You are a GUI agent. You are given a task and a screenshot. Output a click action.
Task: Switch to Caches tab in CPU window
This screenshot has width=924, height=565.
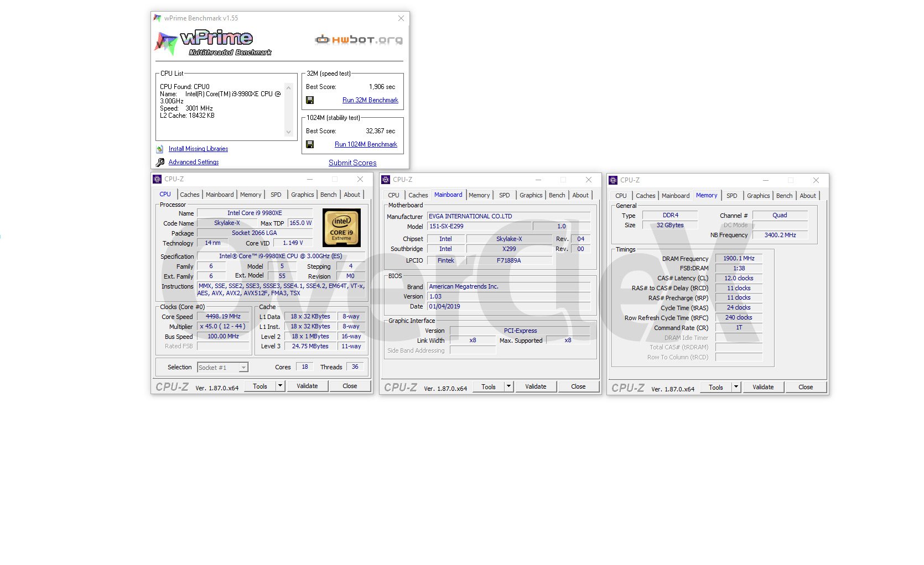pos(189,195)
